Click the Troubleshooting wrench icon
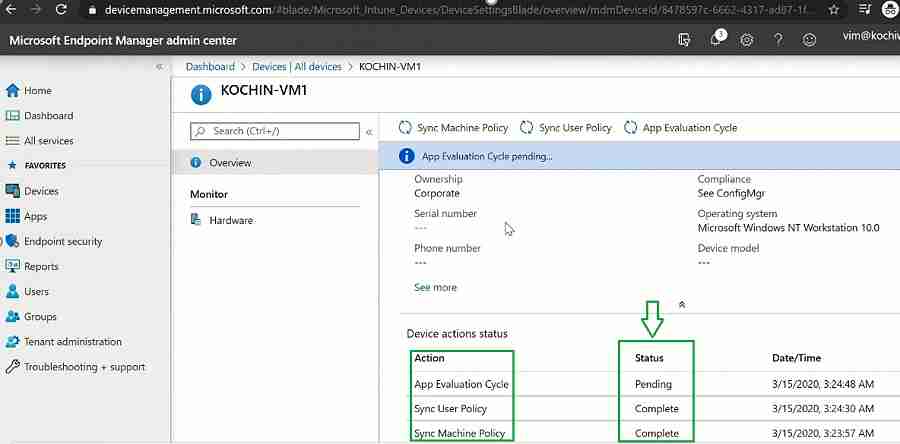Viewport: 900px width, 444px height. point(13,367)
